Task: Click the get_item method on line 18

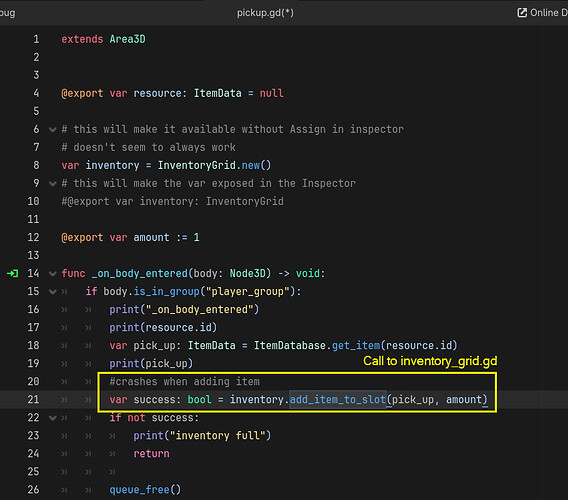Action: [x=356, y=346]
